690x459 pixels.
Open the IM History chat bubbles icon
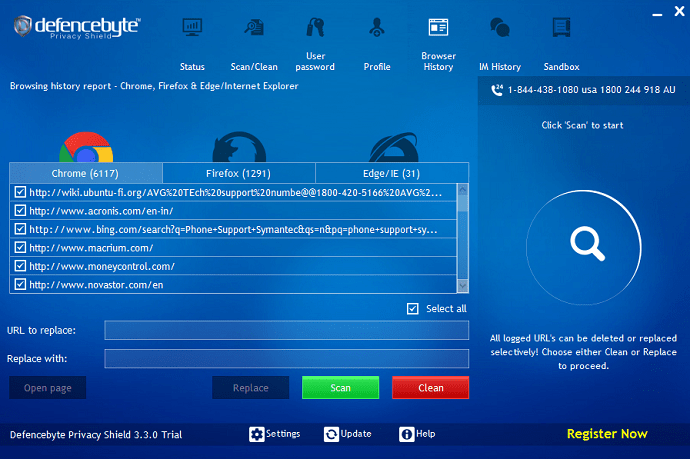[500, 27]
